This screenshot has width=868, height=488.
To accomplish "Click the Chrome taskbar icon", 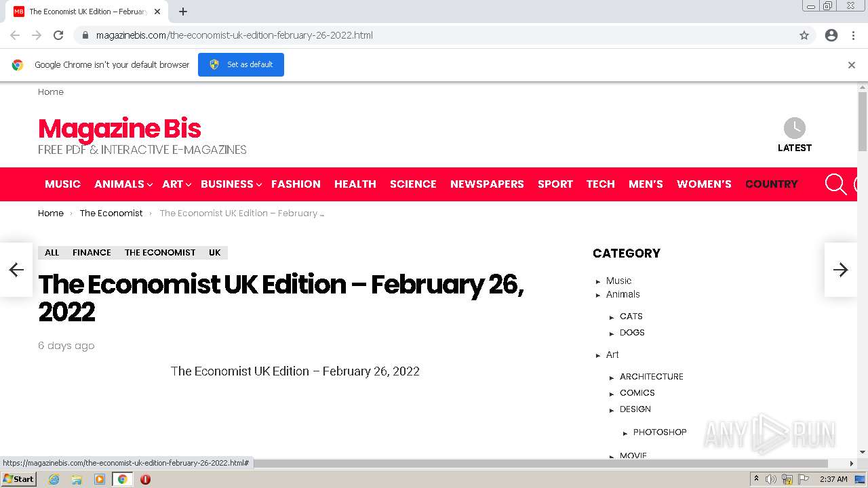I will [123, 479].
